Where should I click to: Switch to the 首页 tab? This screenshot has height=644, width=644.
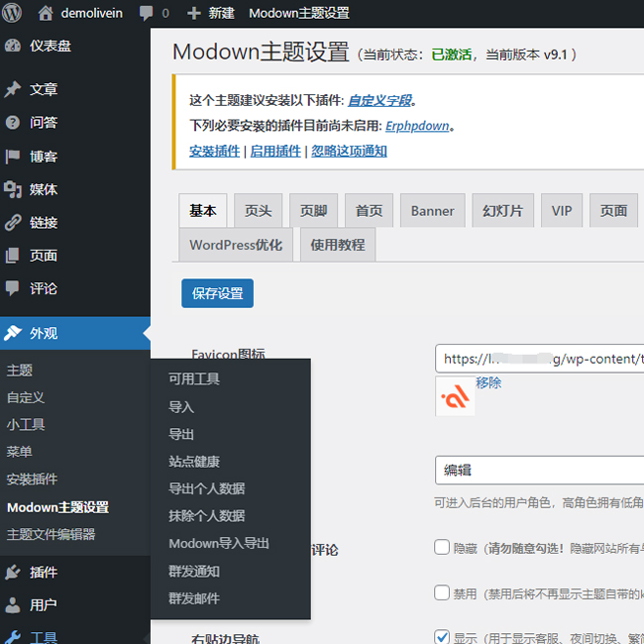click(369, 211)
